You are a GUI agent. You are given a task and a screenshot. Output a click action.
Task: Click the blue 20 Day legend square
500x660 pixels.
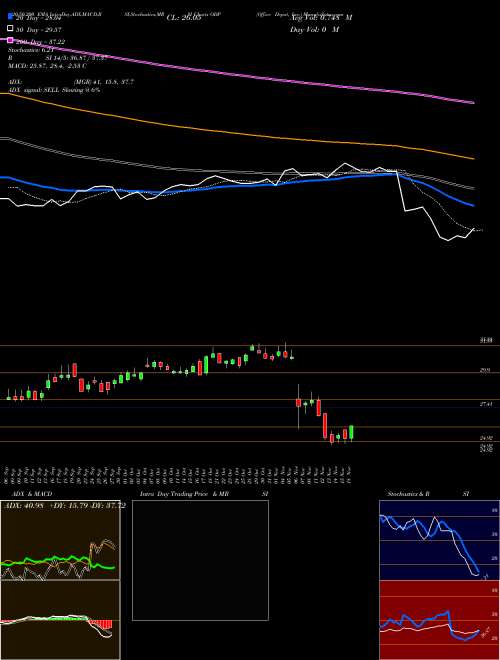(x=10, y=17)
